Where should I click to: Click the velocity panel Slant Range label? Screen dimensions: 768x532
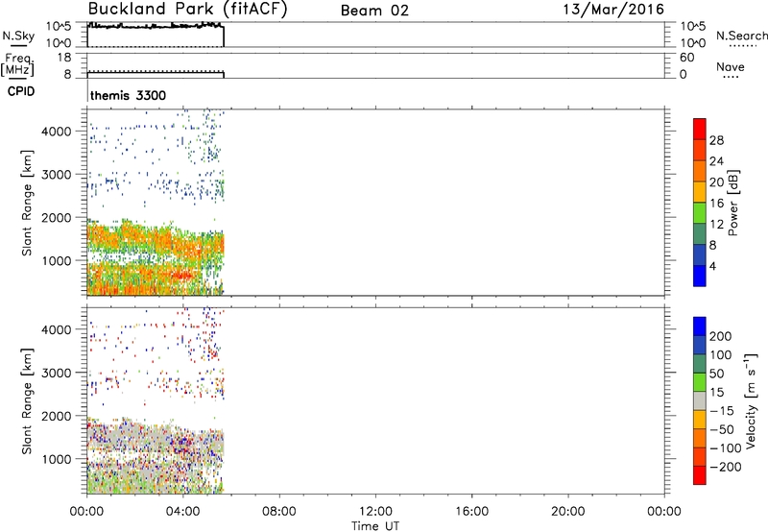click(x=27, y=400)
